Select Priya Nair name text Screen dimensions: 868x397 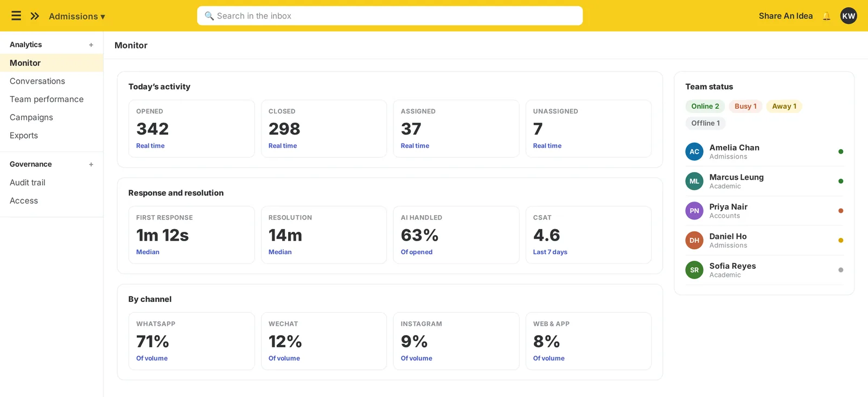(728, 207)
